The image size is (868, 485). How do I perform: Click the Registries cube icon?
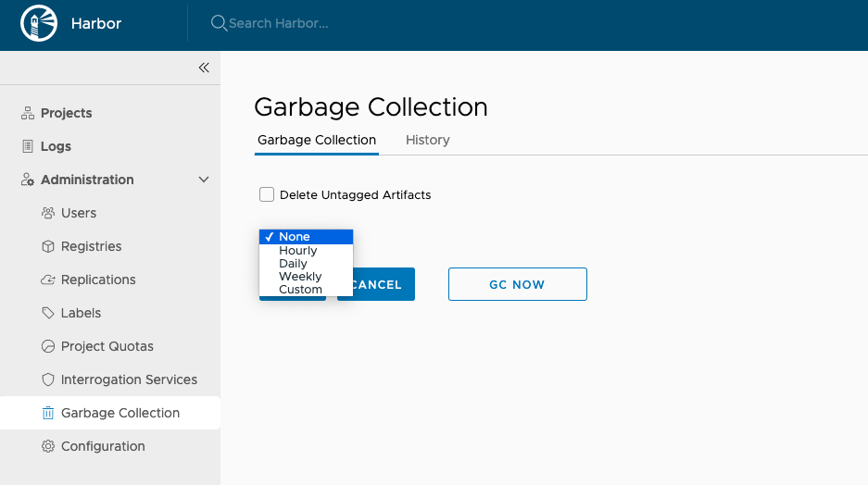tap(48, 246)
